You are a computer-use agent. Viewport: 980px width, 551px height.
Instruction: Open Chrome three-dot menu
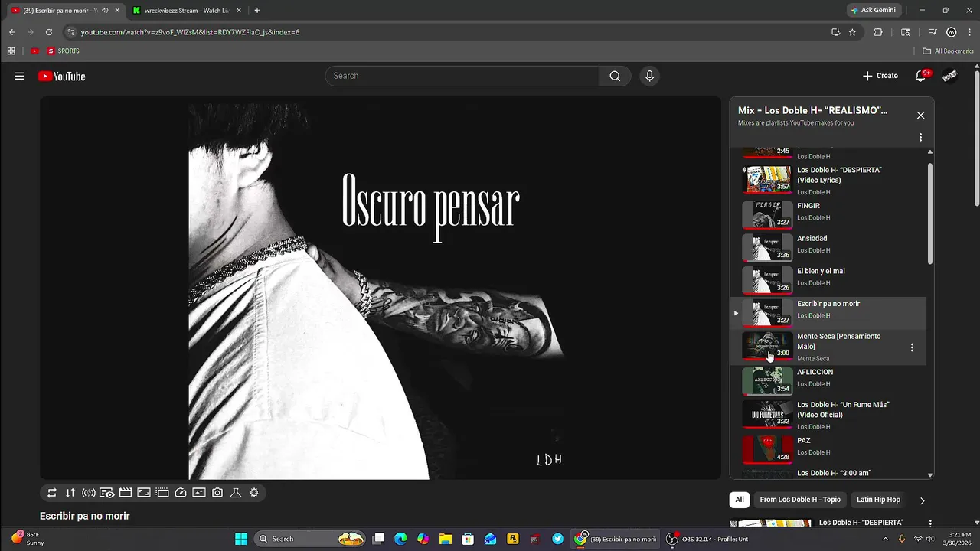pyautogui.click(x=969, y=32)
